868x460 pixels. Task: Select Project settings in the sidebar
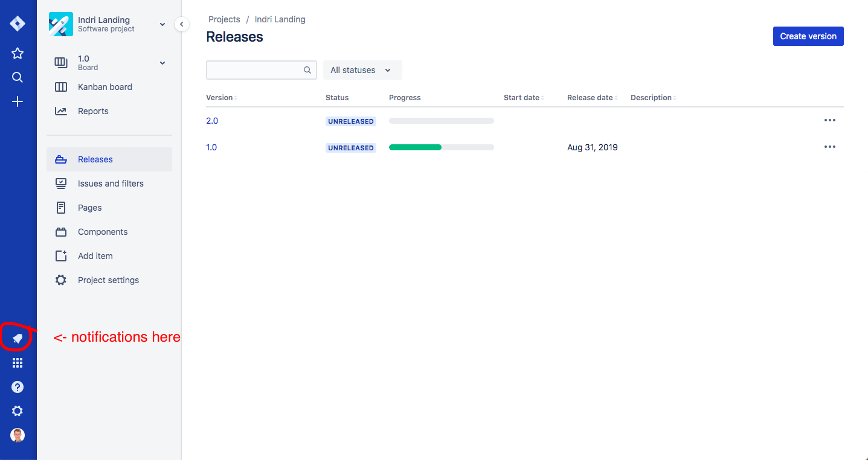tap(109, 280)
